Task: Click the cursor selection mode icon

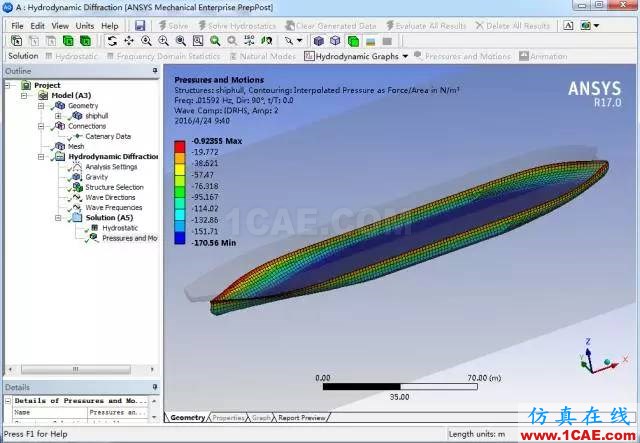Action: coord(289,41)
